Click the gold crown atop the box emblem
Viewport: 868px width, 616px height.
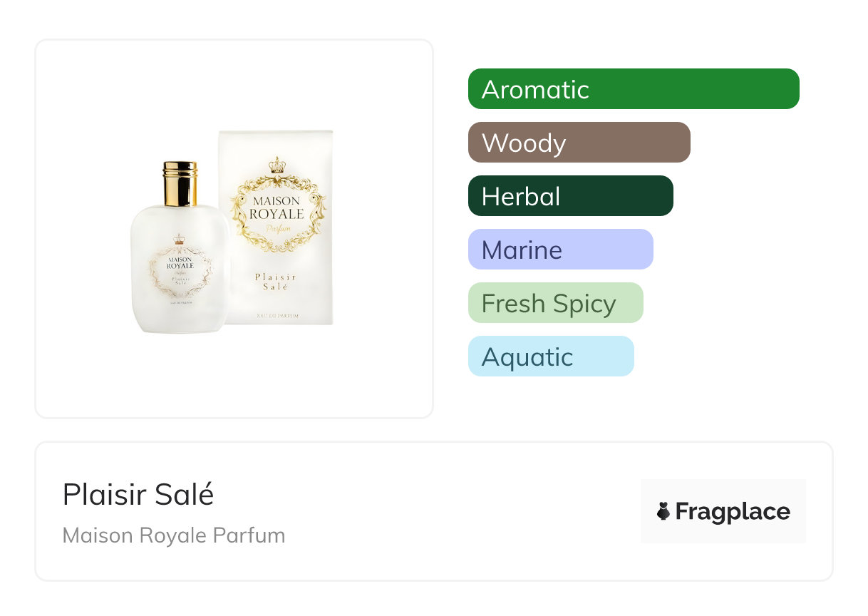277,168
